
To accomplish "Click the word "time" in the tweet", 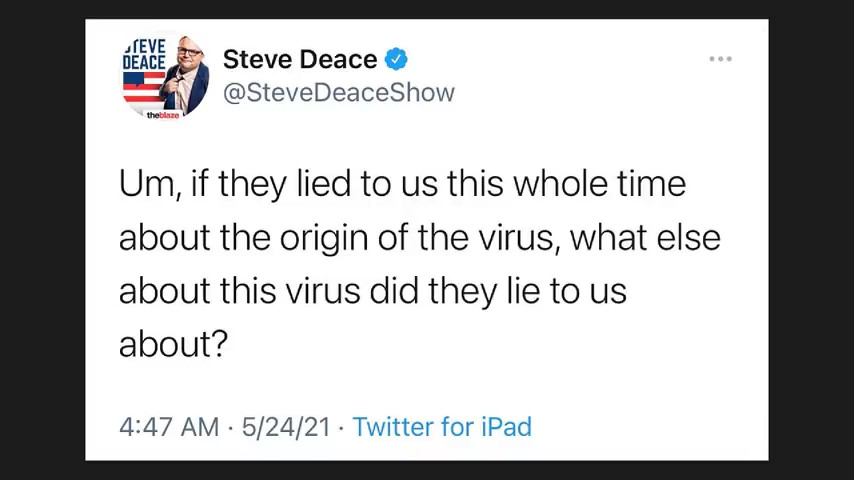I will (651, 184).
